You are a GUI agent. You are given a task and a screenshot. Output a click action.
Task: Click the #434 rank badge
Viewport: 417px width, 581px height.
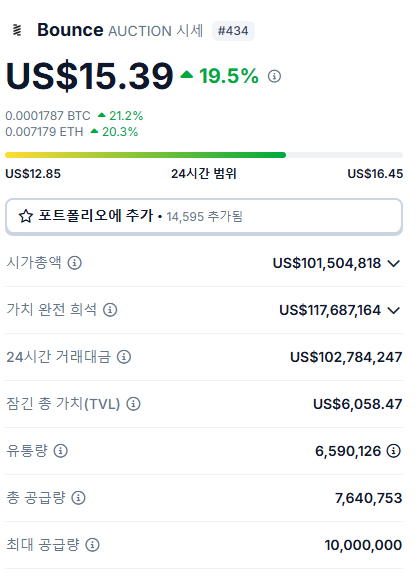coord(233,31)
